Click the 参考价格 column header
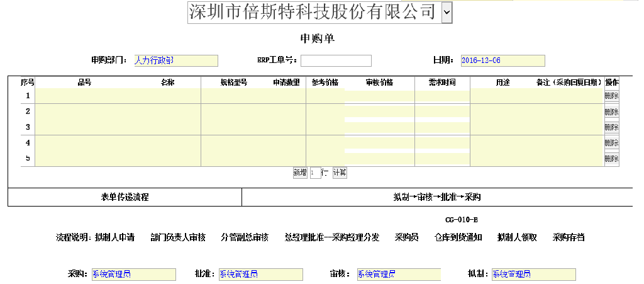 click(x=325, y=82)
